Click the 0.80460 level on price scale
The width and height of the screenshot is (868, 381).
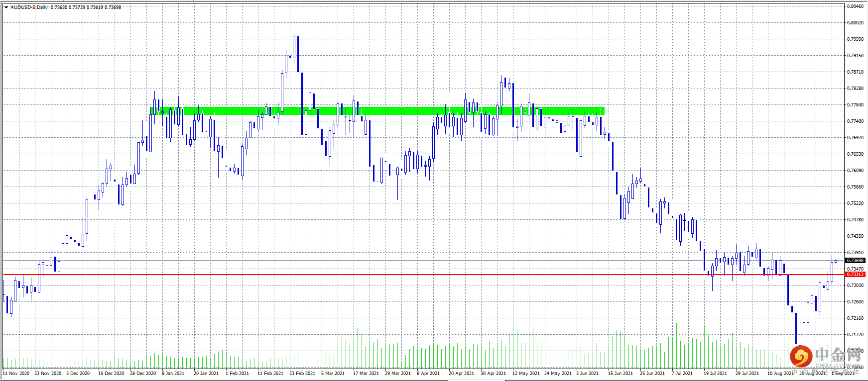point(855,6)
